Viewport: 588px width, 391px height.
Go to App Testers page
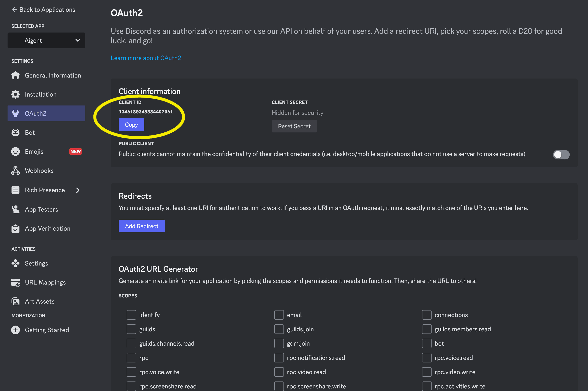pyautogui.click(x=46, y=209)
